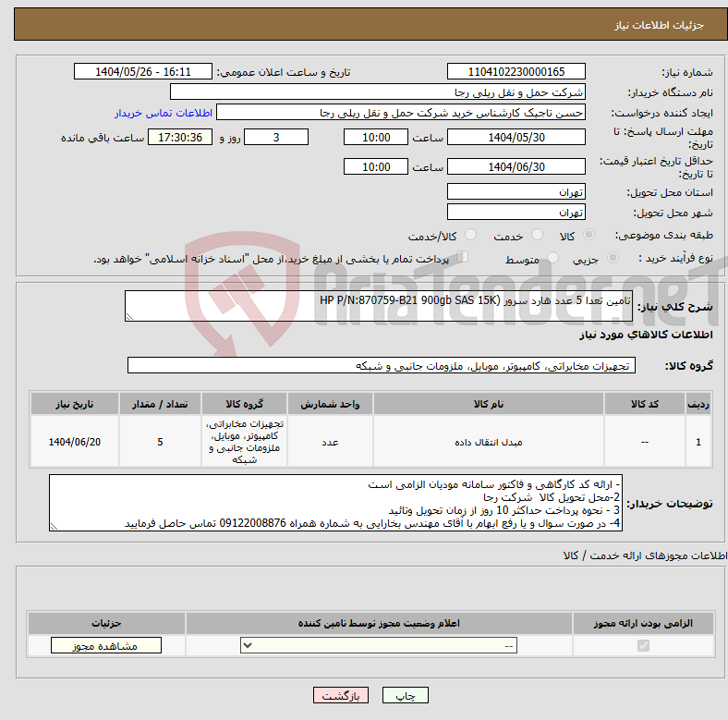Click the کد کالا column header
The height and width of the screenshot is (720, 728).
[645, 404]
